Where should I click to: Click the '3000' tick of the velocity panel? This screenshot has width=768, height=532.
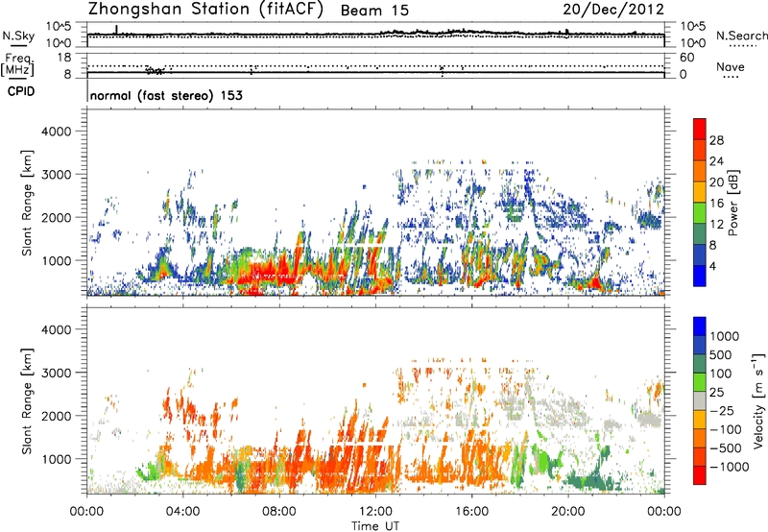tap(56, 373)
